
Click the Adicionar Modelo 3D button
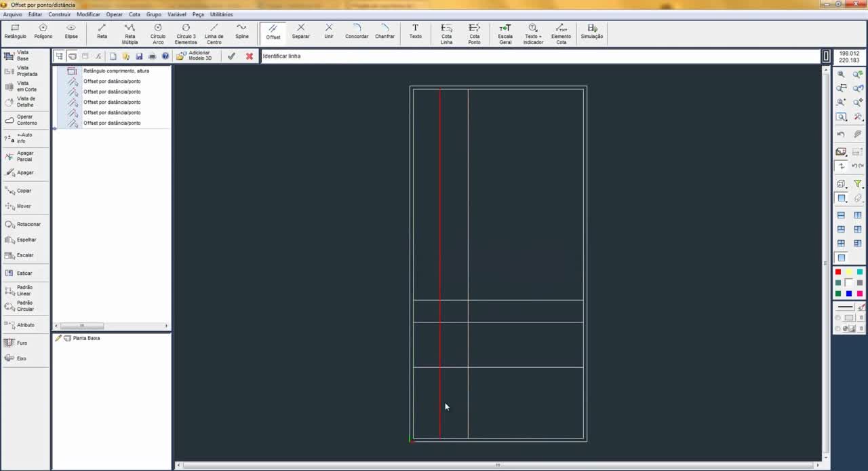(x=194, y=56)
